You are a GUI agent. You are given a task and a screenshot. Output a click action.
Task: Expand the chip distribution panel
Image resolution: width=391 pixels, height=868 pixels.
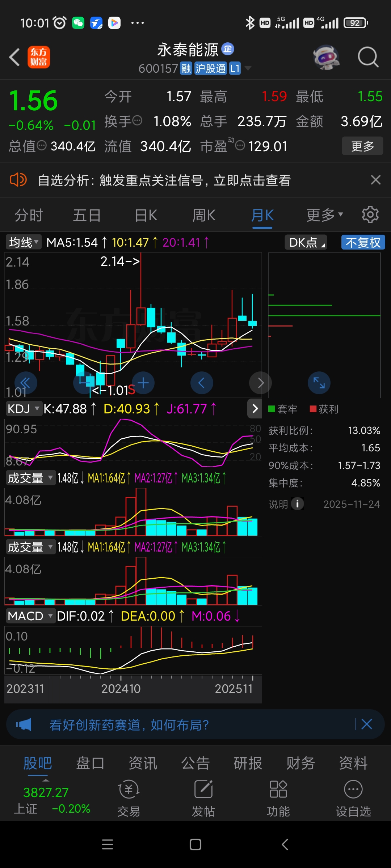pos(319,383)
